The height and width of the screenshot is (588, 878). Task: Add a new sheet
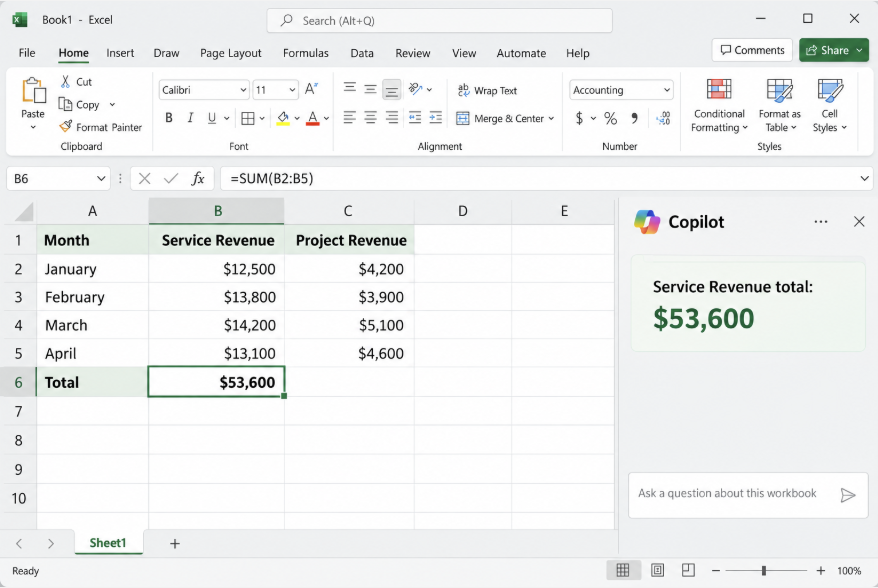tap(175, 543)
